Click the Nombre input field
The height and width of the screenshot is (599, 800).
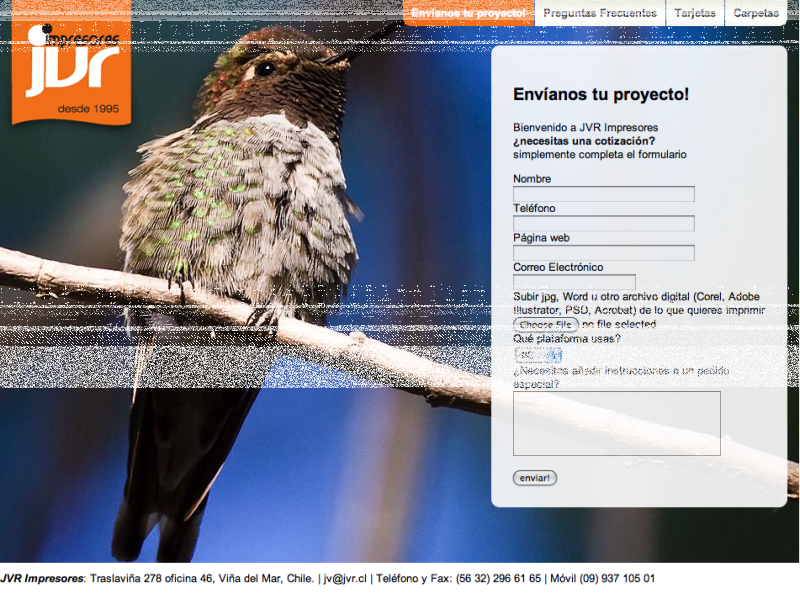point(604,194)
